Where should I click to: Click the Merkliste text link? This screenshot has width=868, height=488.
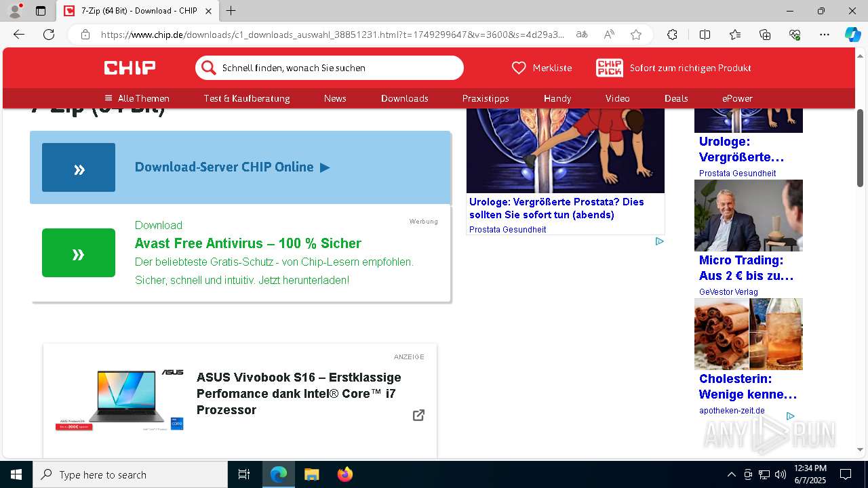point(552,68)
